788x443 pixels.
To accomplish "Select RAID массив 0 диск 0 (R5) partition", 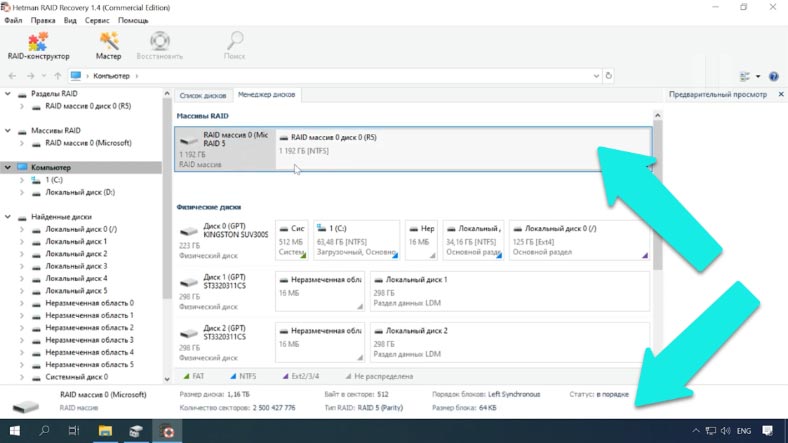I will pos(463,149).
